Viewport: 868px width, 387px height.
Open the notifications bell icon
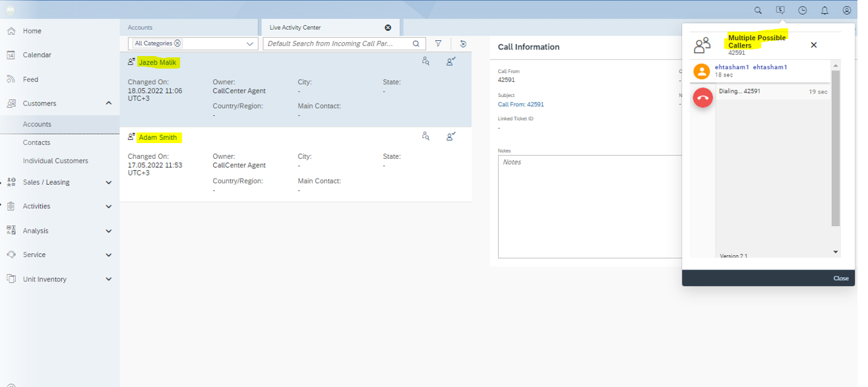pyautogui.click(x=824, y=11)
